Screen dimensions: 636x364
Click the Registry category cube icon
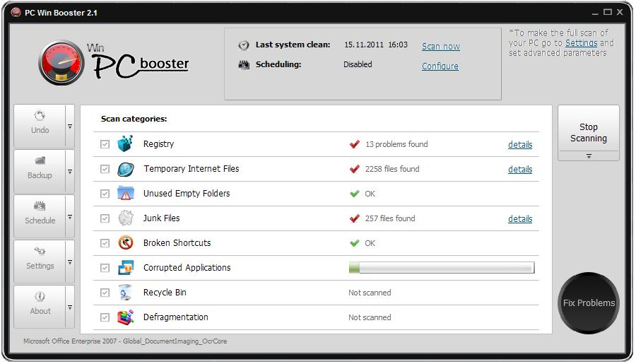pos(125,143)
